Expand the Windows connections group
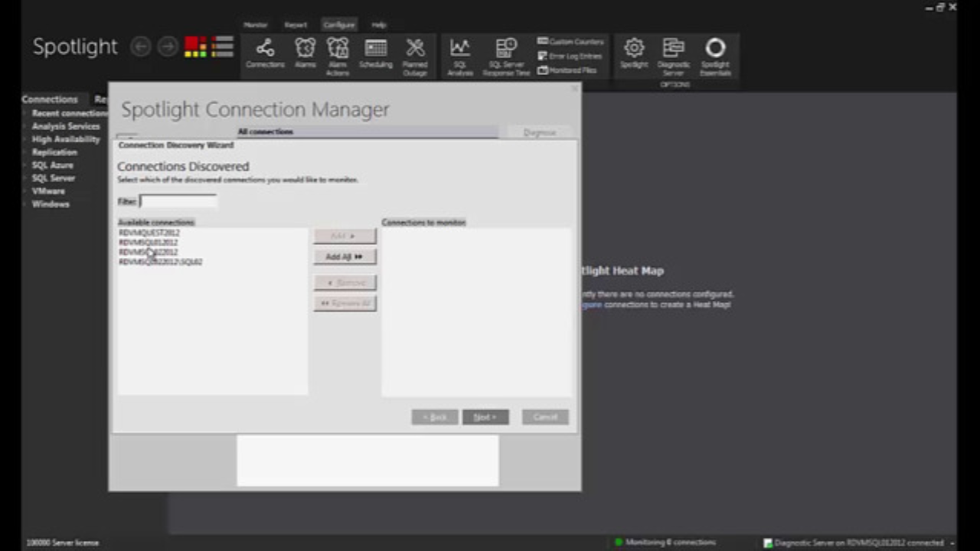This screenshot has width=980, height=551. click(51, 204)
